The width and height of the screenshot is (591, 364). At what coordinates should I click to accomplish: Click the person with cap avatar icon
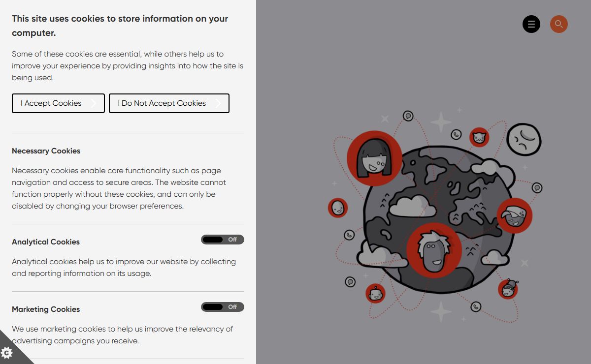[514, 215]
